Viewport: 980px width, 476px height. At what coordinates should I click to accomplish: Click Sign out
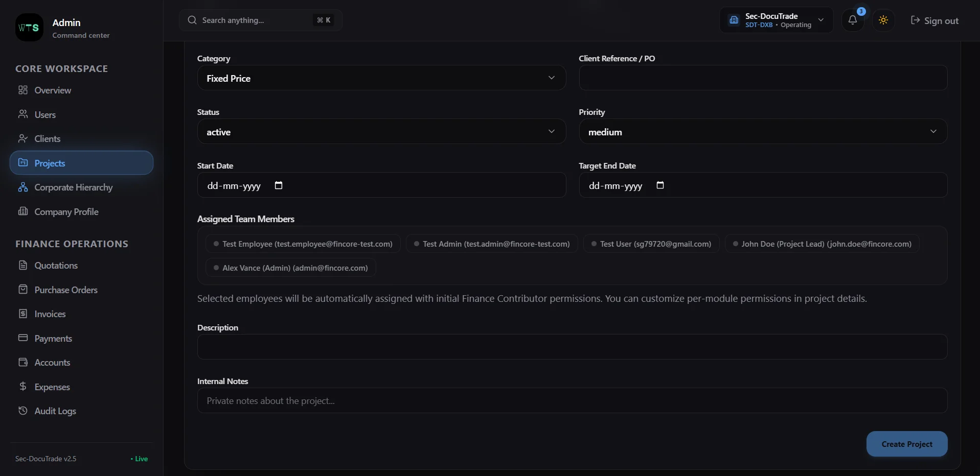point(935,20)
